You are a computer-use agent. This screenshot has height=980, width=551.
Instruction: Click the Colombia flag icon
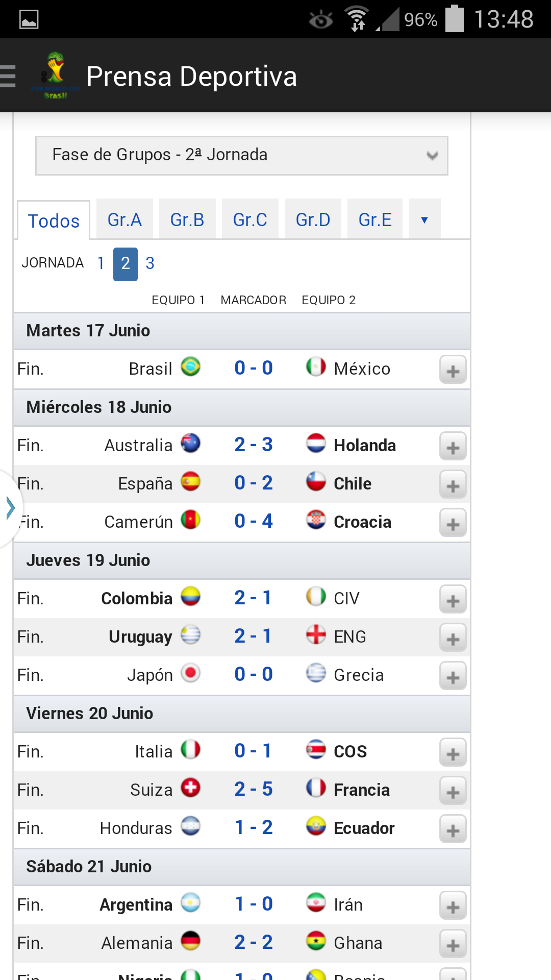191,597
